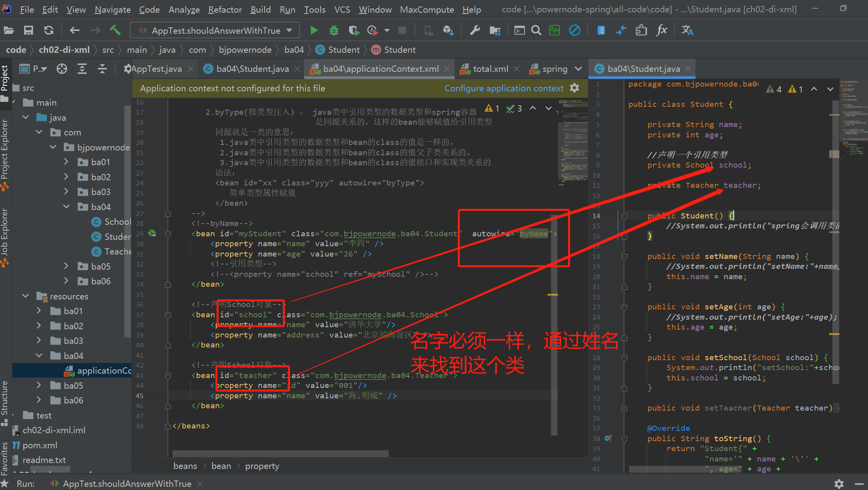Open Project Structure via the folder icon
868x490 pixels.
pyautogui.click(x=495, y=30)
